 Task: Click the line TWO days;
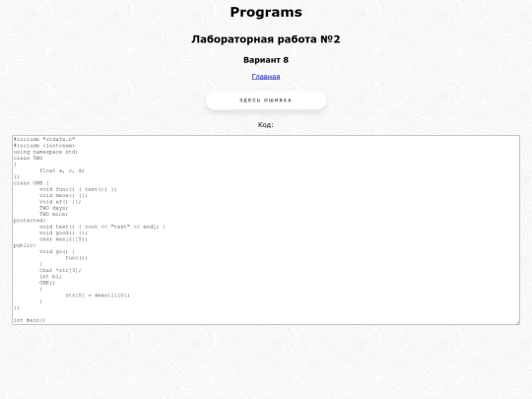click(x=53, y=208)
